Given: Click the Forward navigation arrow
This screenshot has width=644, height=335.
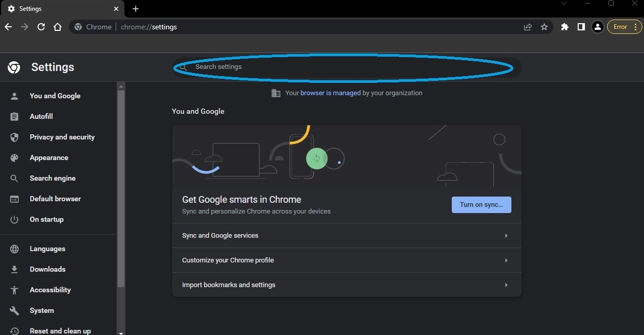Looking at the screenshot, I should coord(25,27).
